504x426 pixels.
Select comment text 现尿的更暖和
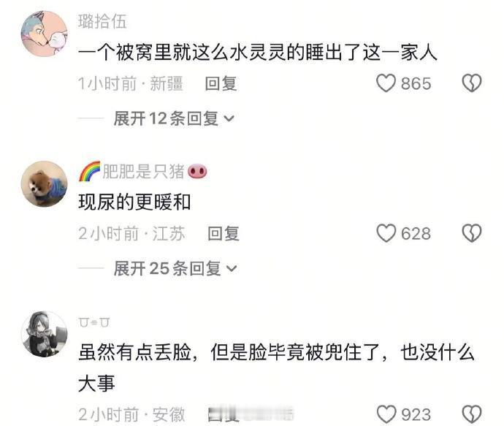click(x=134, y=202)
